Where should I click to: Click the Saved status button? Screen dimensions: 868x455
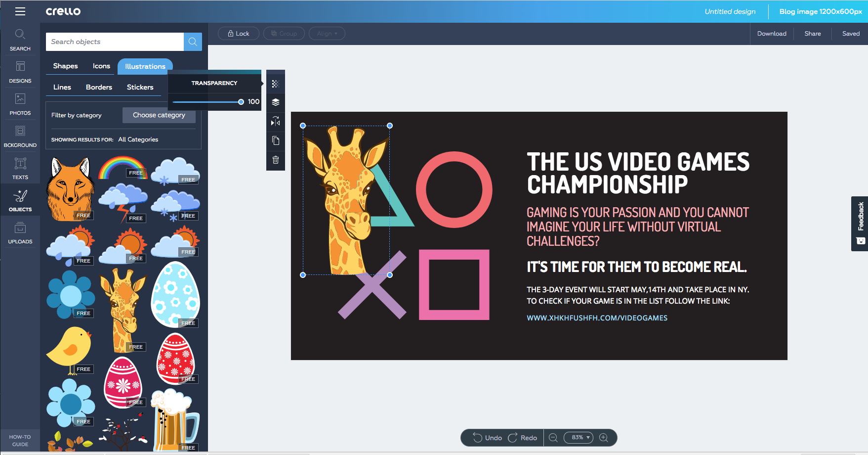[x=851, y=34]
